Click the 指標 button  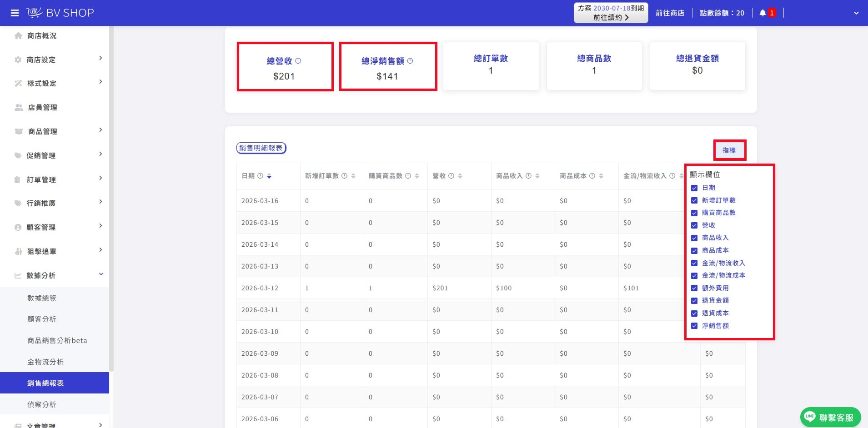[x=729, y=150]
